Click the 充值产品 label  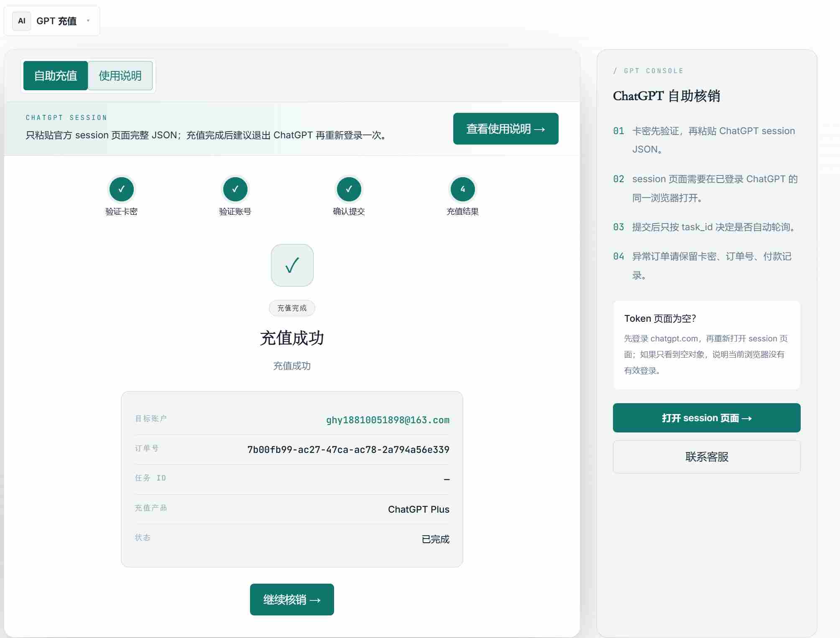(x=151, y=508)
